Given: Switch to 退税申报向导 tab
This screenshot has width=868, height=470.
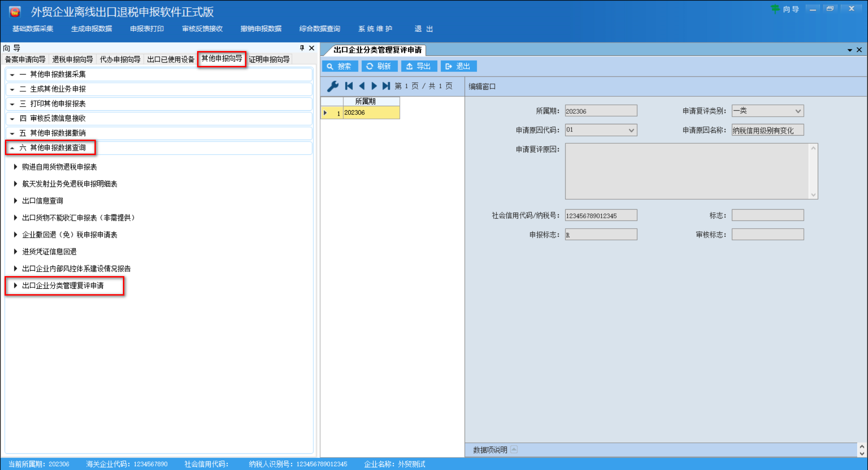Looking at the screenshot, I should coord(72,60).
